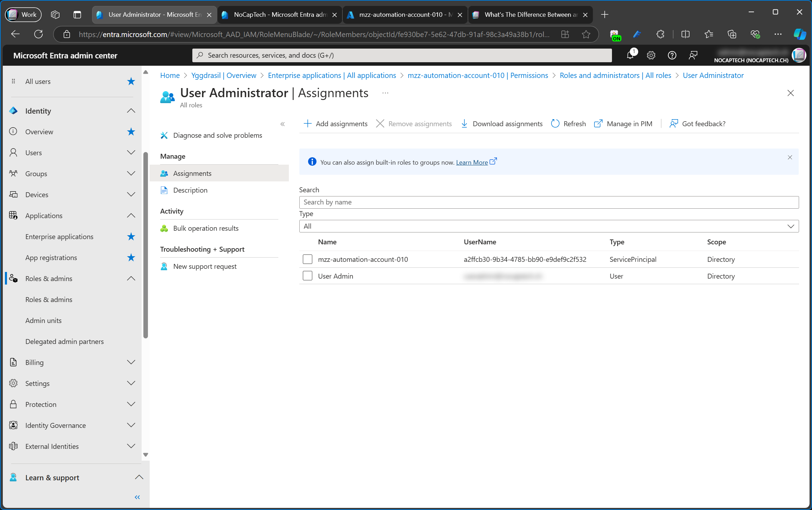Open the Type filter dropdown
Image resolution: width=812 pixels, height=510 pixels.
point(549,226)
